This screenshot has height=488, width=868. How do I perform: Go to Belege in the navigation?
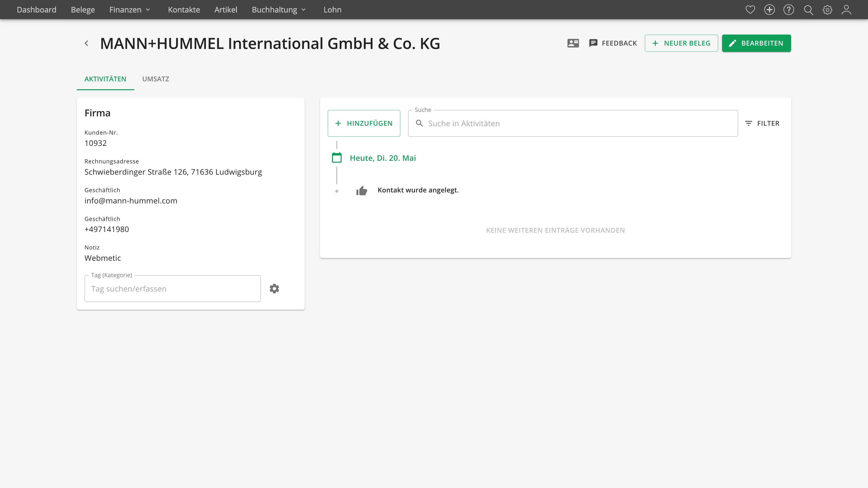[x=83, y=9]
